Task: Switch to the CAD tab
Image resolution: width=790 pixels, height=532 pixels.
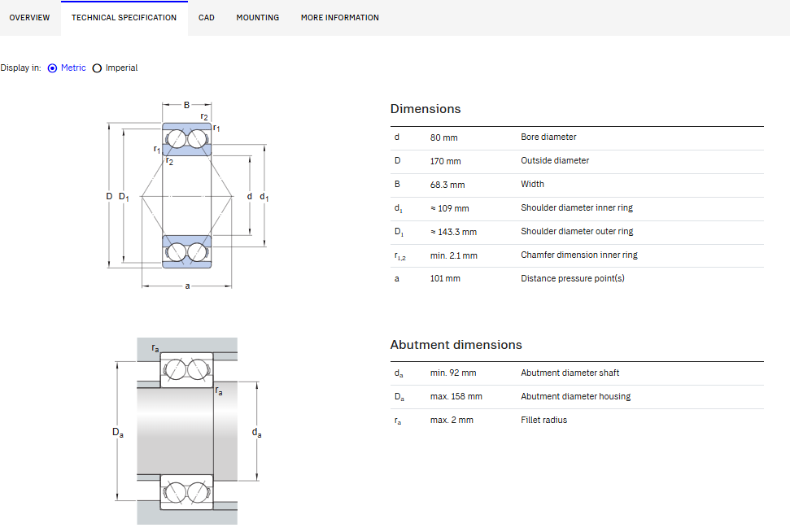Action: click(x=207, y=18)
